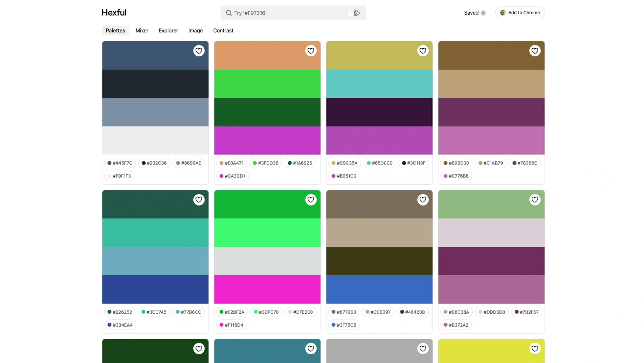This screenshot has width=644, height=363.
Task: Click the color swatch picker icon in search bar
Action: click(x=356, y=13)
